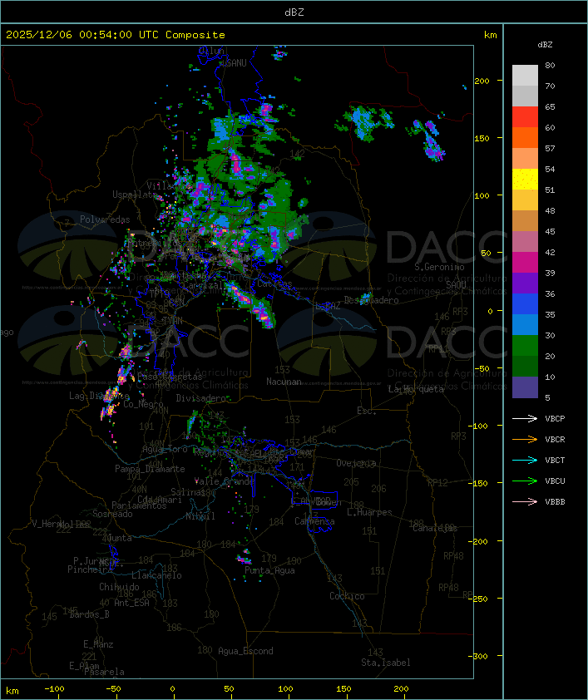The image size is (588, 700).
Task: Click the 2025/12/06 00:54:00 UTC Composite timestamp
Action: click(x=116, y=35)
